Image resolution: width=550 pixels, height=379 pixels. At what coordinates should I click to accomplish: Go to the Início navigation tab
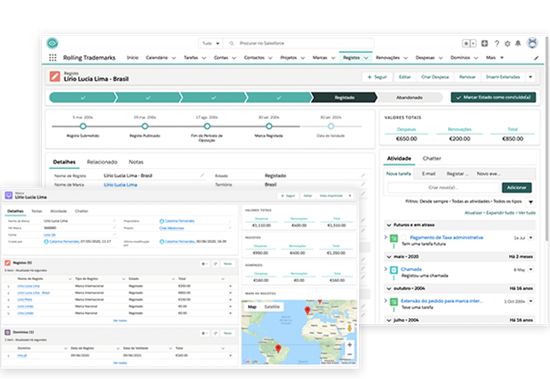click(x=133, y=58)
